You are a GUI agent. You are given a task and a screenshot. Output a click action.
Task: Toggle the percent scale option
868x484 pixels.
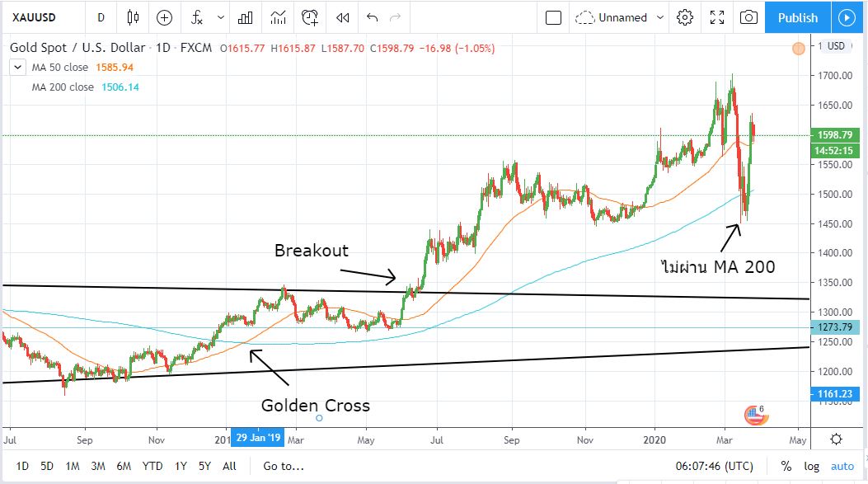(x=786, y=467)
